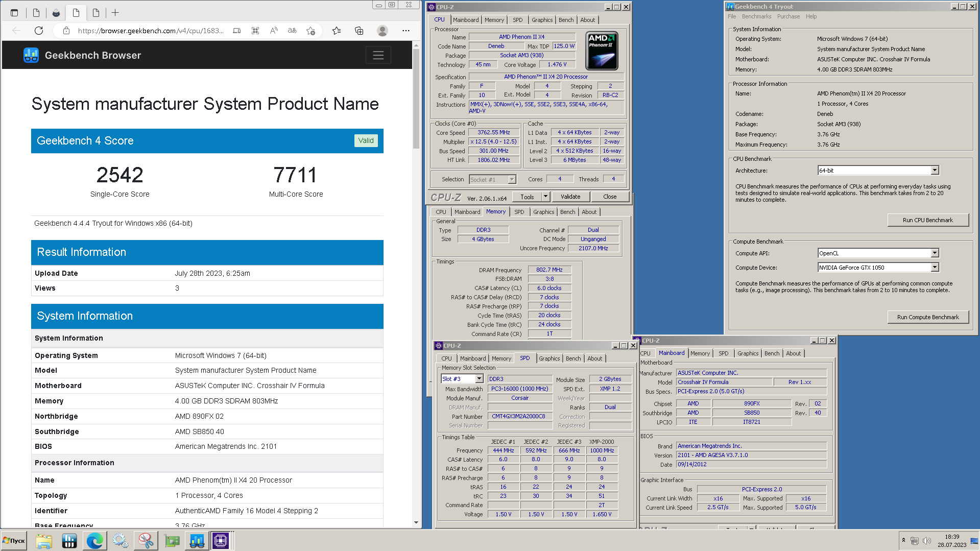Click the 7711 multi-core score
The height and width of the screenshot is (551, 980).
[x=295, y=175]
